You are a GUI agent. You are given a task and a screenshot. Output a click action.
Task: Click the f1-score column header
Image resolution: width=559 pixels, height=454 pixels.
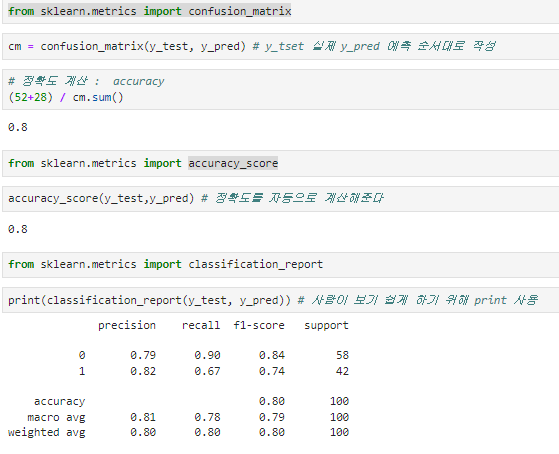coord(259,325)
